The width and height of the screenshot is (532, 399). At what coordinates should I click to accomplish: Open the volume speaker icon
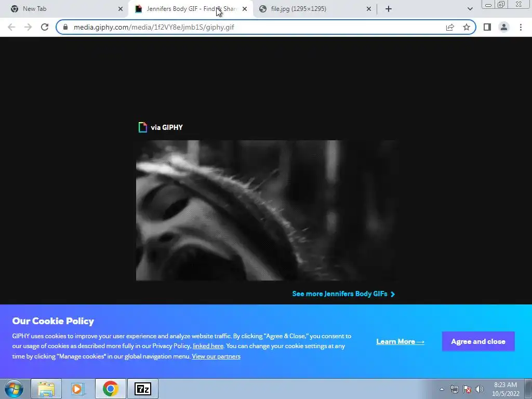tap(480, 389)
